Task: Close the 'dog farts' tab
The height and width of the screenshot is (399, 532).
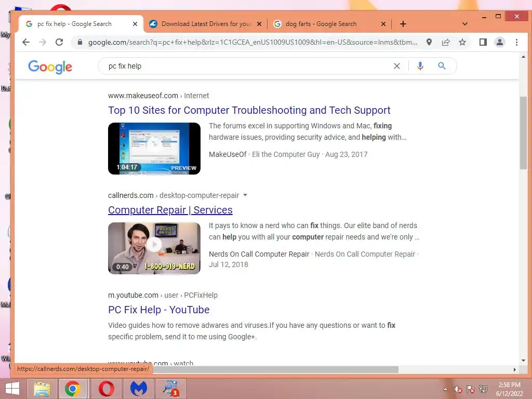Action: (x=383, y=24)
